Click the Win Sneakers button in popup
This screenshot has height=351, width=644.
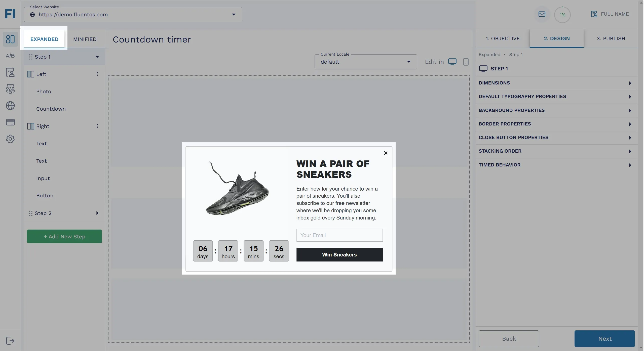pos(339,255)
